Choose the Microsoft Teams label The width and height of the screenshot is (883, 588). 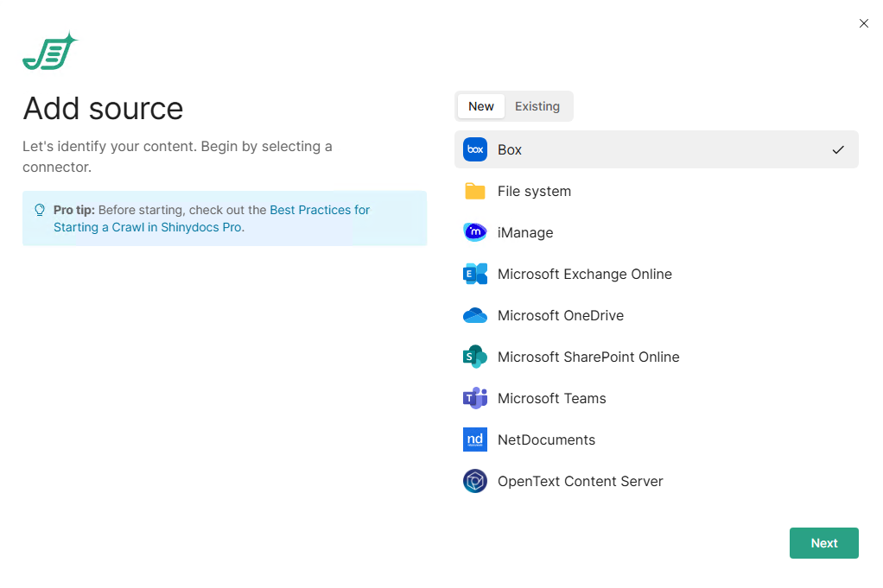click(551, 398)
